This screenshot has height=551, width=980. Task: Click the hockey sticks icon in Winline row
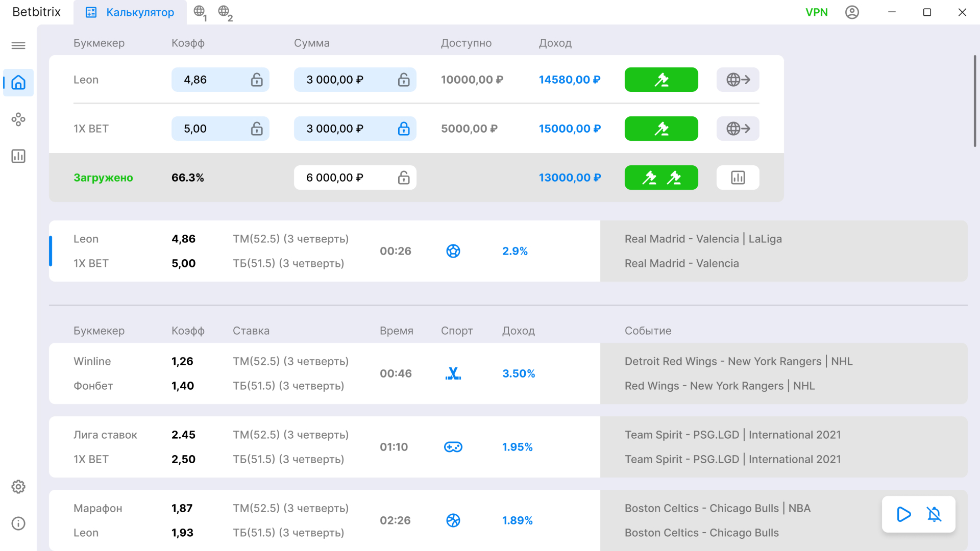453,373
